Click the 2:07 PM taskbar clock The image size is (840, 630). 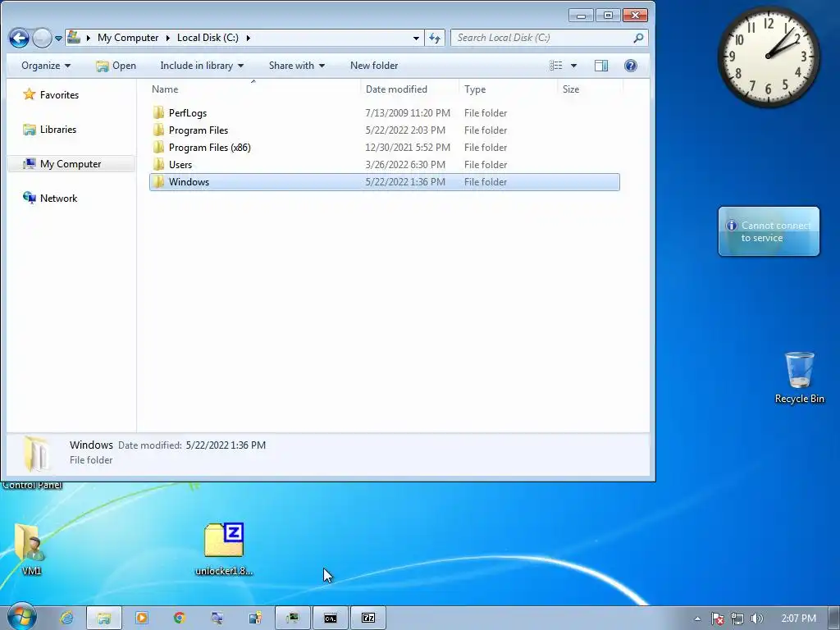tap(798, 619)
